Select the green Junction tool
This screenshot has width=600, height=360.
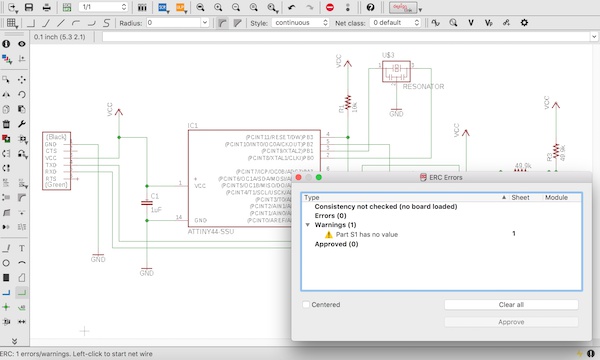click(x=6, y=307)
